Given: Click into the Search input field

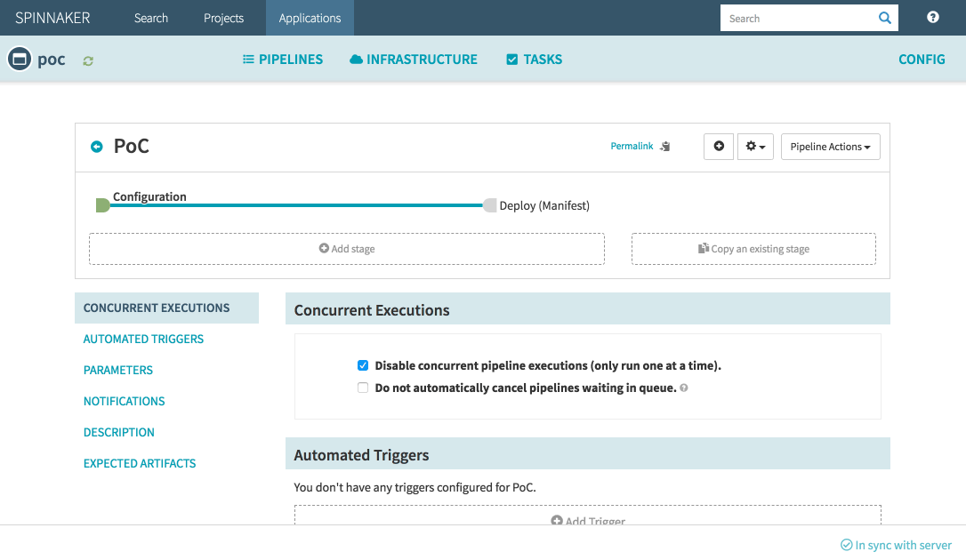Looking at the screenshot, I should 794,18.
